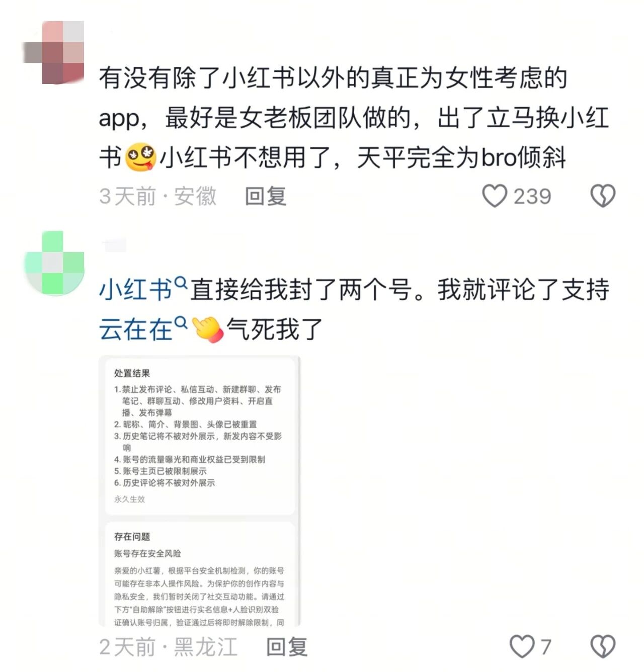
Task: Tap the pointing hand emoji in second comment
Action: click(207, 330)
